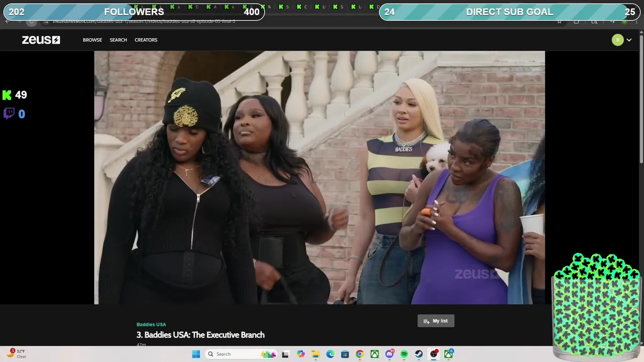
Task: Open the Xbox icon beside Chrome
Action: [374, 354]
